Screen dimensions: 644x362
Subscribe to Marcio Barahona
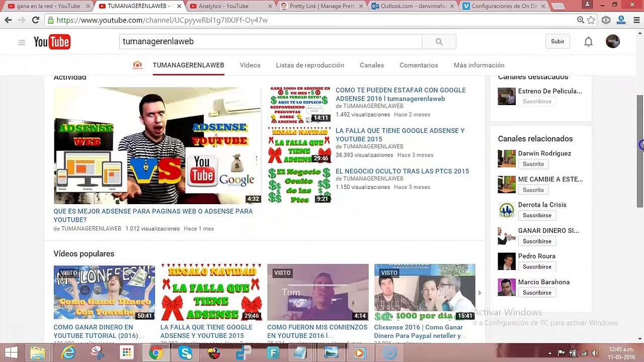tap(537, 293)
